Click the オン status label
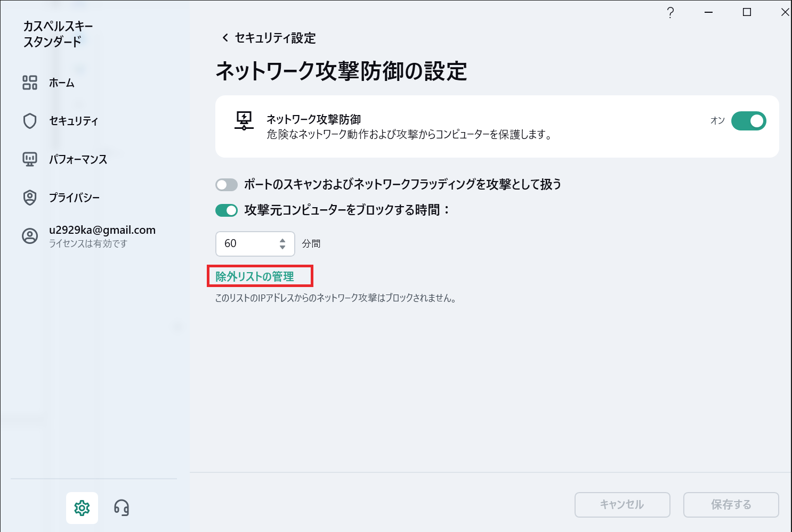The image size is (792, 532). pyautogui.click(x=717, y=121)
